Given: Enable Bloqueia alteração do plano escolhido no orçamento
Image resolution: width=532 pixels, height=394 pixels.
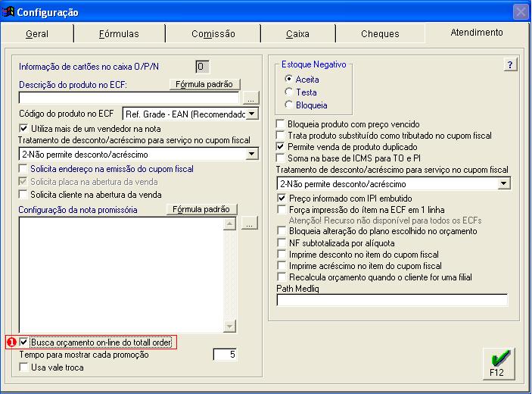Looking at the screenshot, I should (x=378, y=231).
